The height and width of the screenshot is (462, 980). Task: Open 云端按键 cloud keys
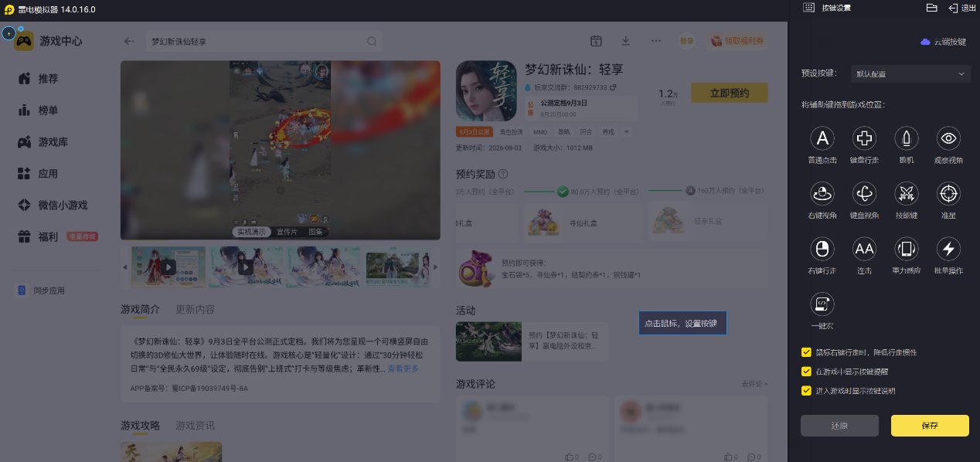pos(944,42)
